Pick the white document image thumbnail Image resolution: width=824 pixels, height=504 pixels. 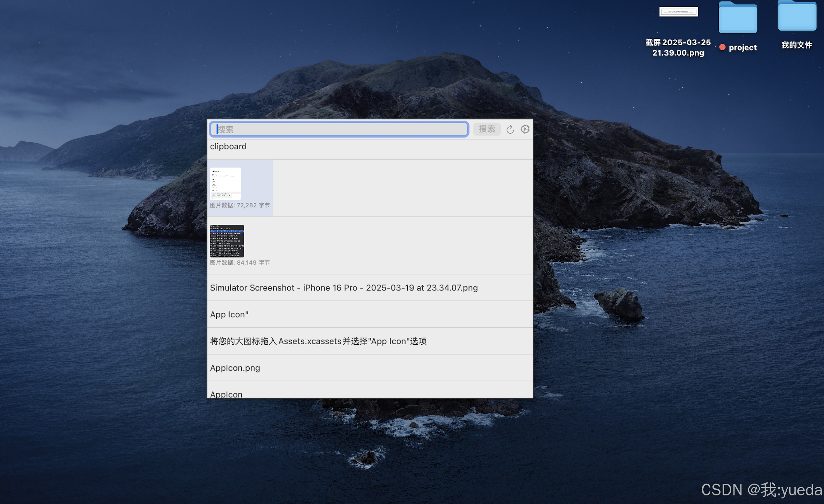point(225,183)
